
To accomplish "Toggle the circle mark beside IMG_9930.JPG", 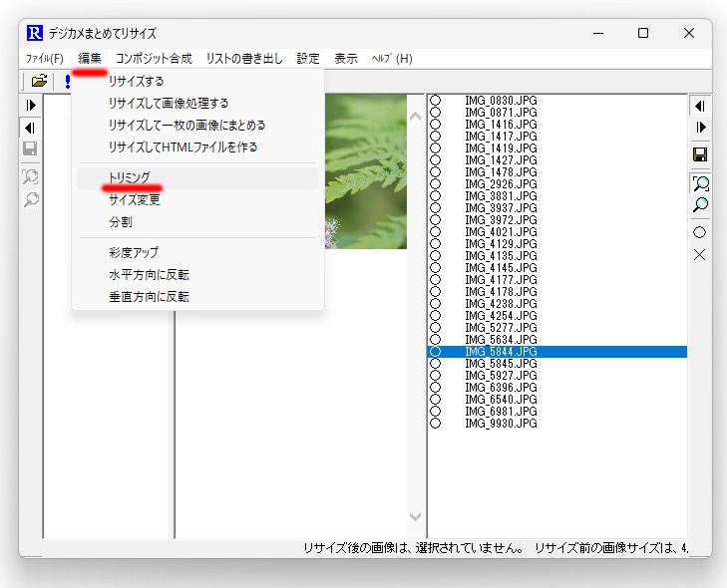I will tap(435, 423).
